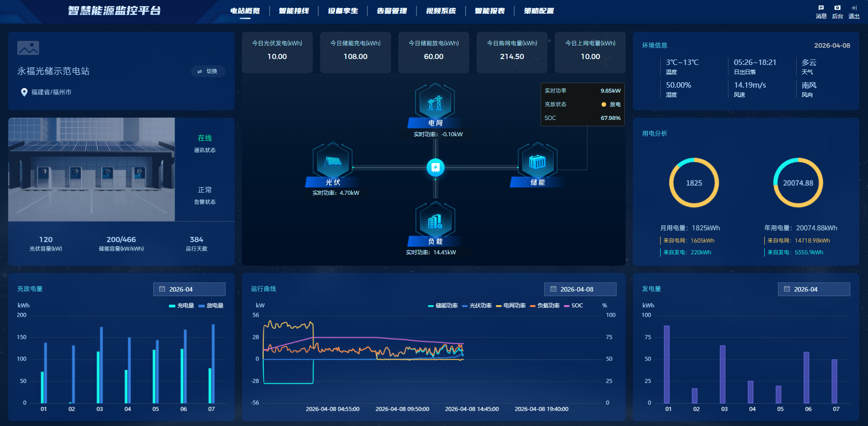The width and height of the screenshot is (868, 426).
Task: Click the 策略配置 navigation link
Action: pyautogui.click(x=538, y=11)
